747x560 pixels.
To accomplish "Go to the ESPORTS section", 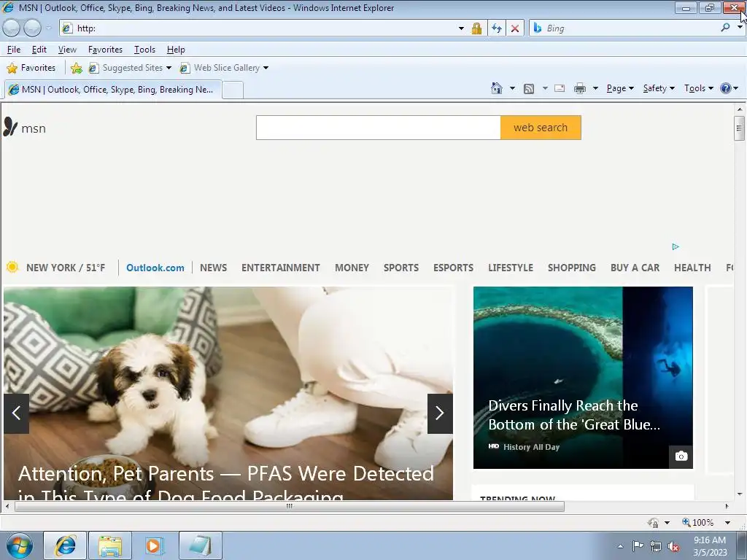I will coord(453,268).
